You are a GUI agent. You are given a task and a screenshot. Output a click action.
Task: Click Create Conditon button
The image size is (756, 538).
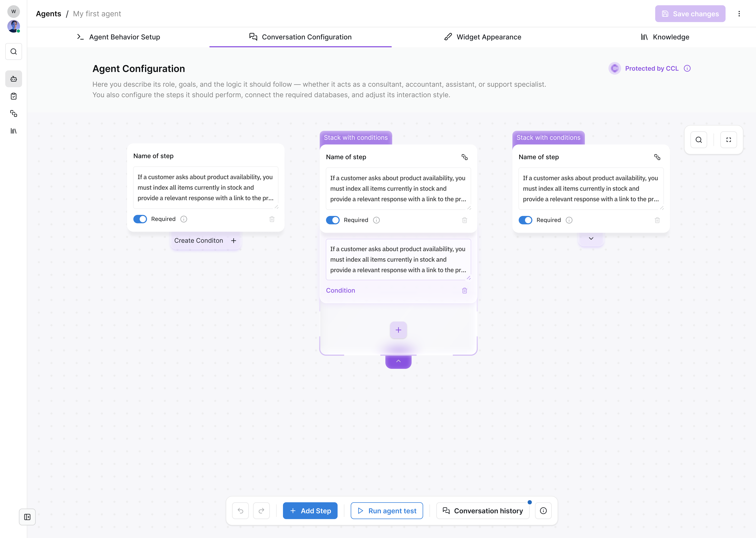[x=205, y=241]
